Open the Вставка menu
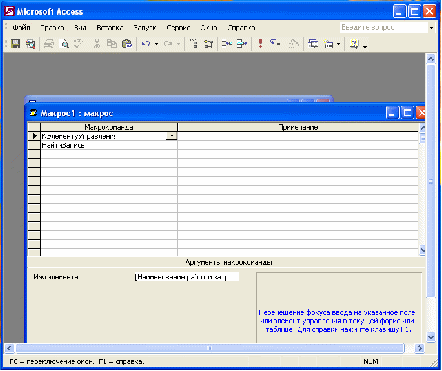442x371 pixels. (110, 28)
